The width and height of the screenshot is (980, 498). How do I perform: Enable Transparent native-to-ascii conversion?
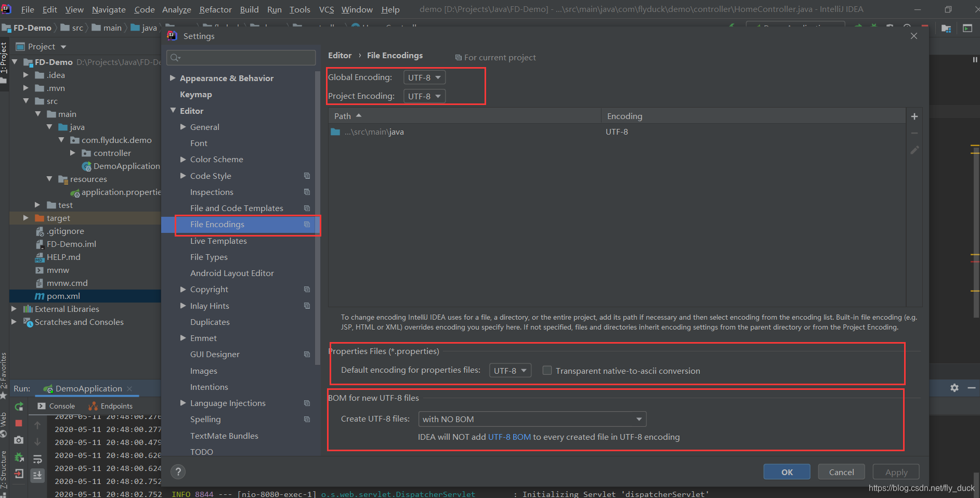[547, 370]
